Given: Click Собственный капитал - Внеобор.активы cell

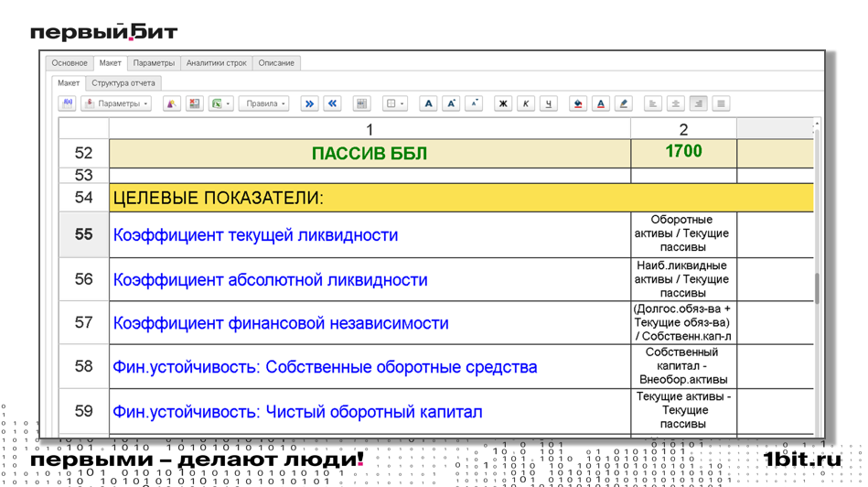Looking at the screenshot, I should tap(683, 366).
